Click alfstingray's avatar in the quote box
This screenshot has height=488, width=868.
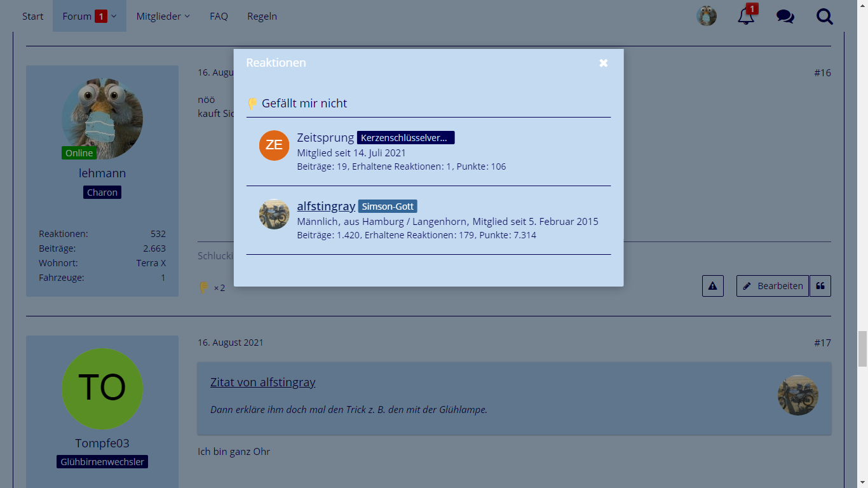798,395
